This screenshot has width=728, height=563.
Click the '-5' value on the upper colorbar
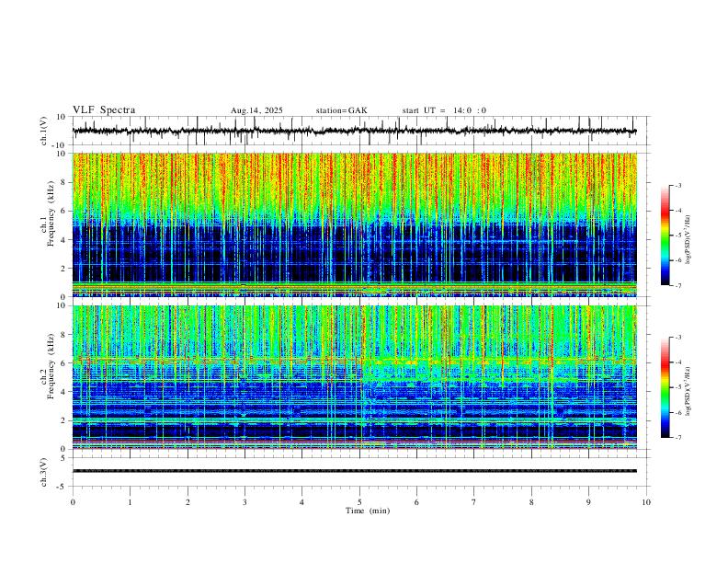pos(677,236)
